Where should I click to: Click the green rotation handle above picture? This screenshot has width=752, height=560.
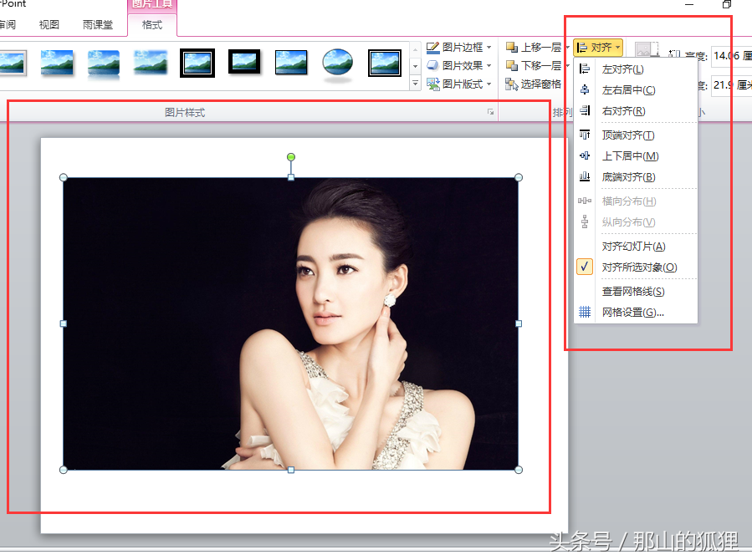290,156
